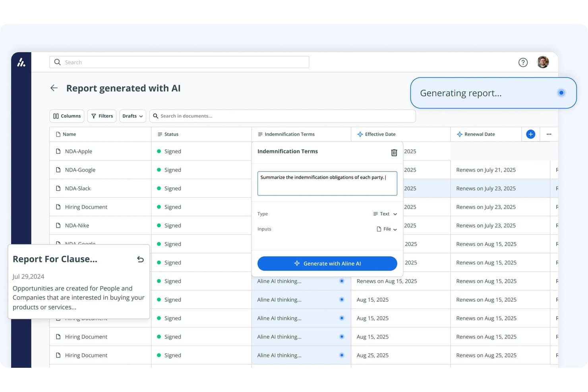588x392 pixels.
Task: Select the Effective Date column header
Action: pyautogui.click(x=401, y=134)
